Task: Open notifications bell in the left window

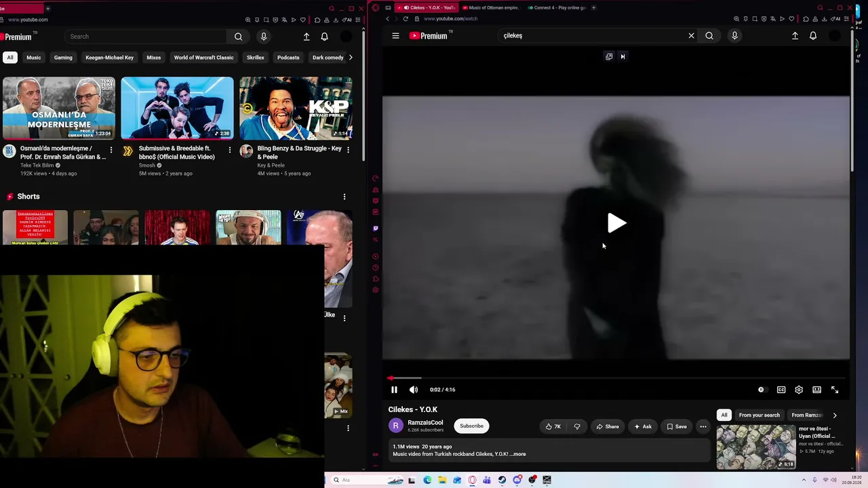Action: 324,37
